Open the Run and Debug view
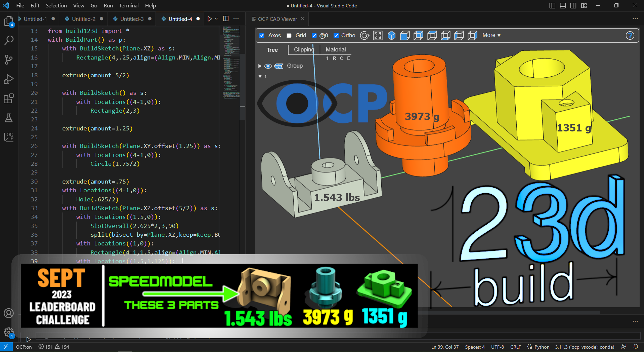The height and width of the screenshot is (352, 644). click(9, 79)
